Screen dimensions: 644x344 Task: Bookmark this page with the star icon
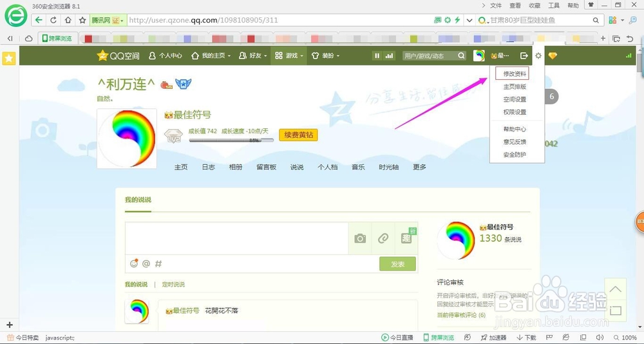[82, 20]
